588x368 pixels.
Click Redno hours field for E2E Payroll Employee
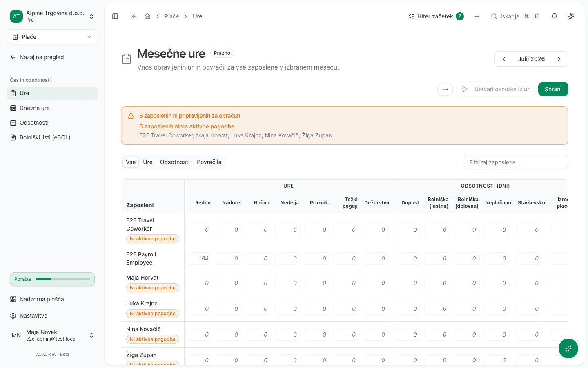199,258
